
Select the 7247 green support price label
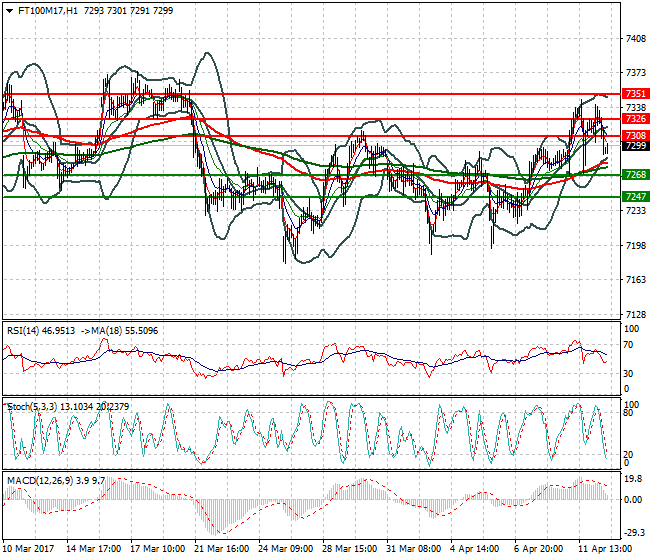click(x=636, y=197)
